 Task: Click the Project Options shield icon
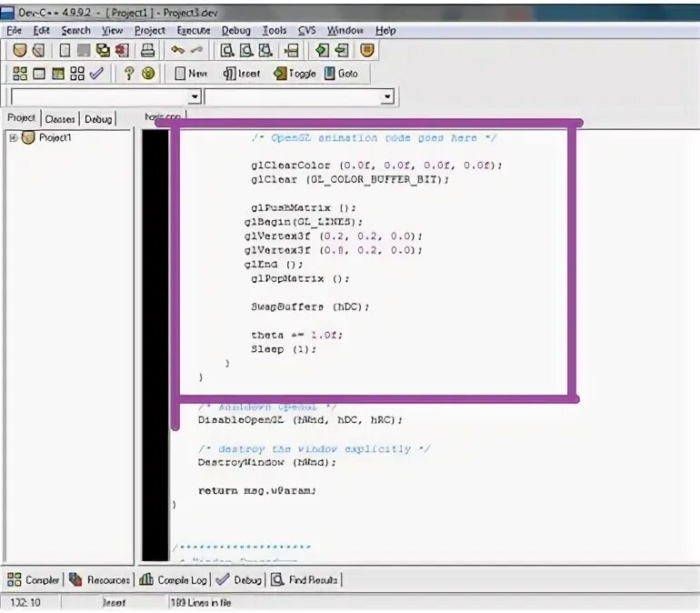pos(367,50)
